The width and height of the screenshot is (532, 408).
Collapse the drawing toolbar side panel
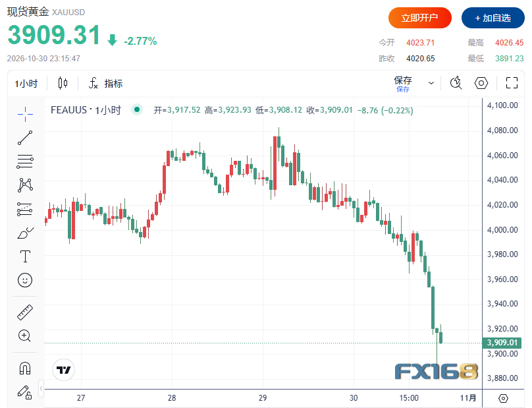(41, 388)
